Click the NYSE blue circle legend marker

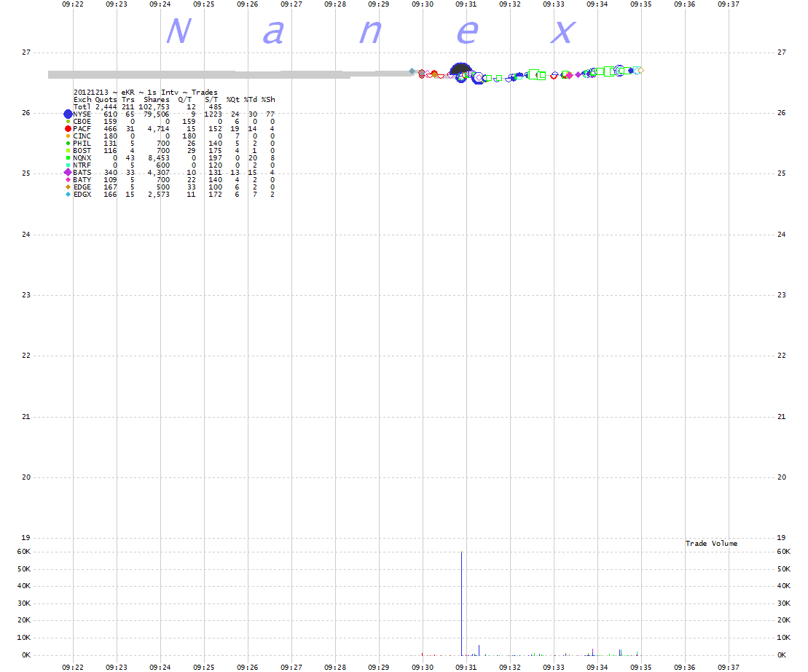click(x=68, y=114)
